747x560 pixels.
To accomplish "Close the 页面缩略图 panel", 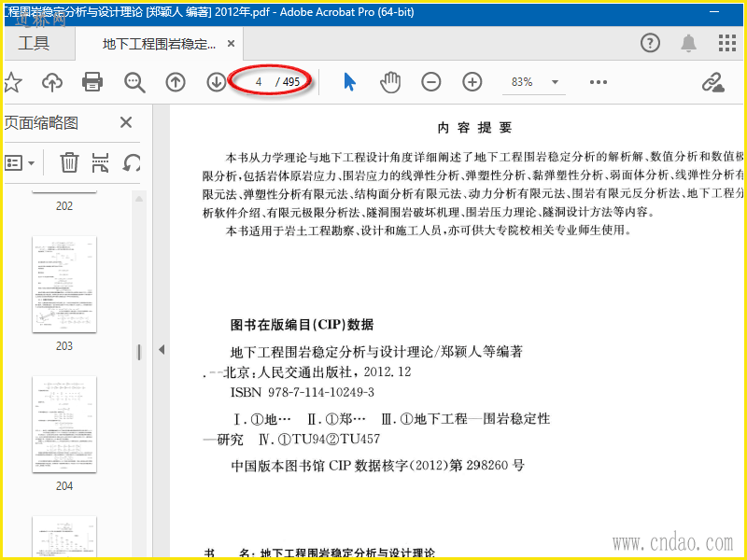I will (126, 123).
